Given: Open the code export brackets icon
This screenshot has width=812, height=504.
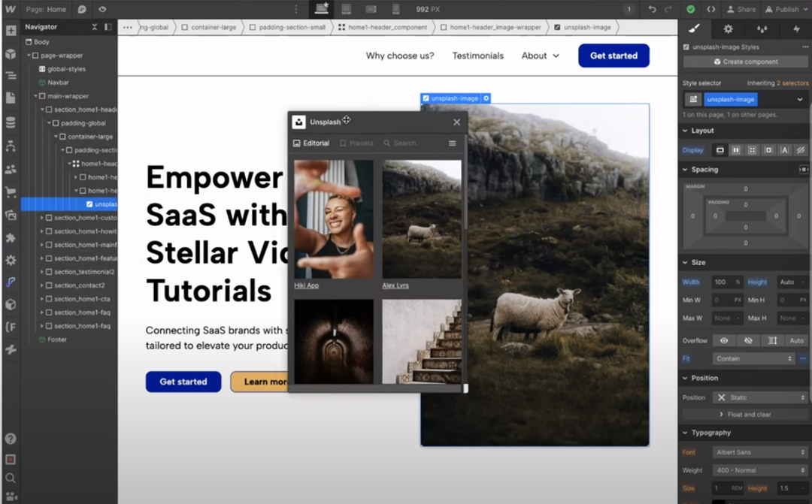Looking at the screenshot, I should pyautogui.click(x=711, y=9).
